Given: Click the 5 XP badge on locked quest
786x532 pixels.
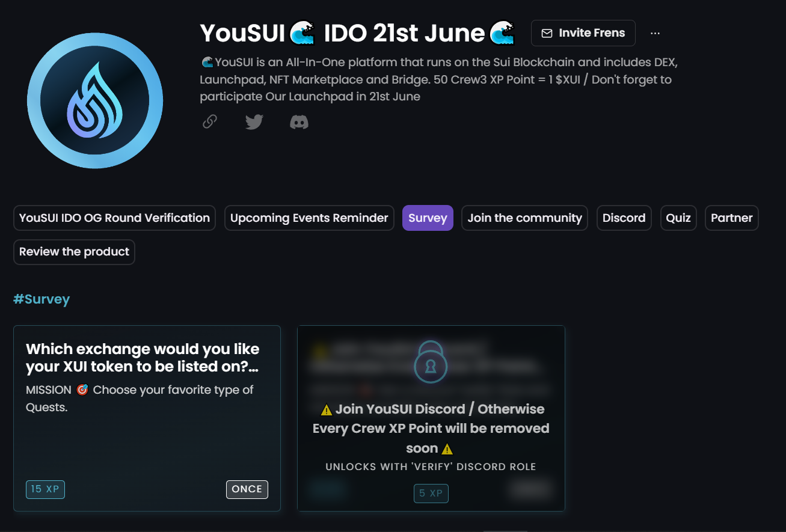Looking at the screenshot, I should pyautogui.click(x=431, y=494).
